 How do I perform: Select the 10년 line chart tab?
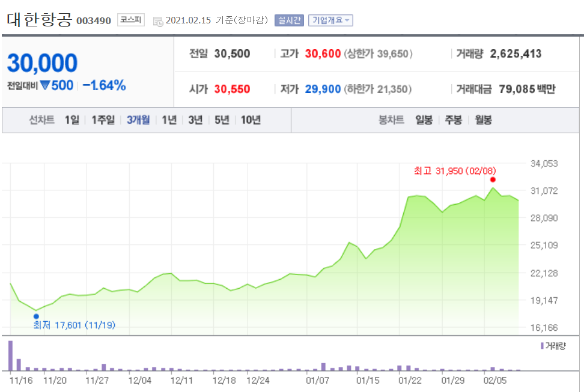click(x=251, y=120)
